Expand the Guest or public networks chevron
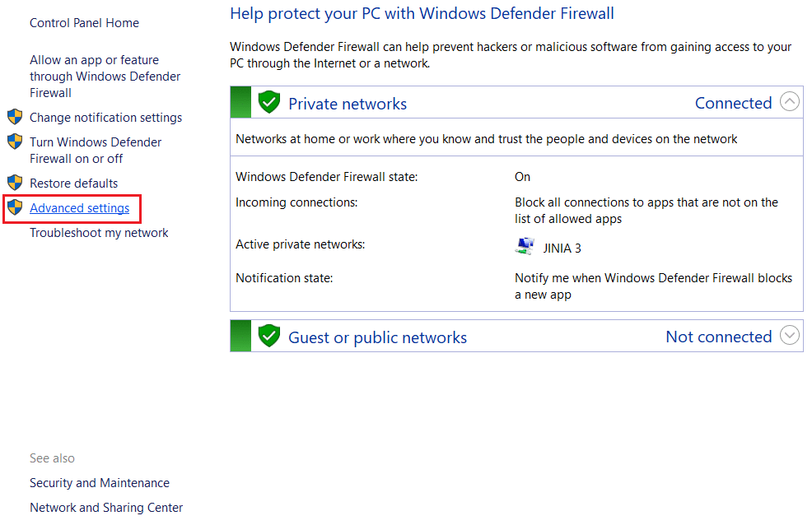The width and height of the screenshot is (812, 525). pos(790,335)
